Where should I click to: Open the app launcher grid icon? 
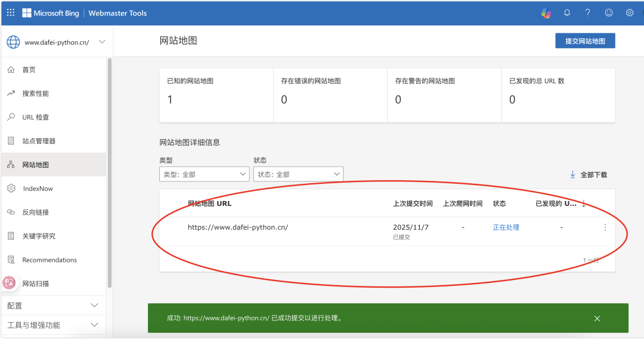[x=11, y=13]
